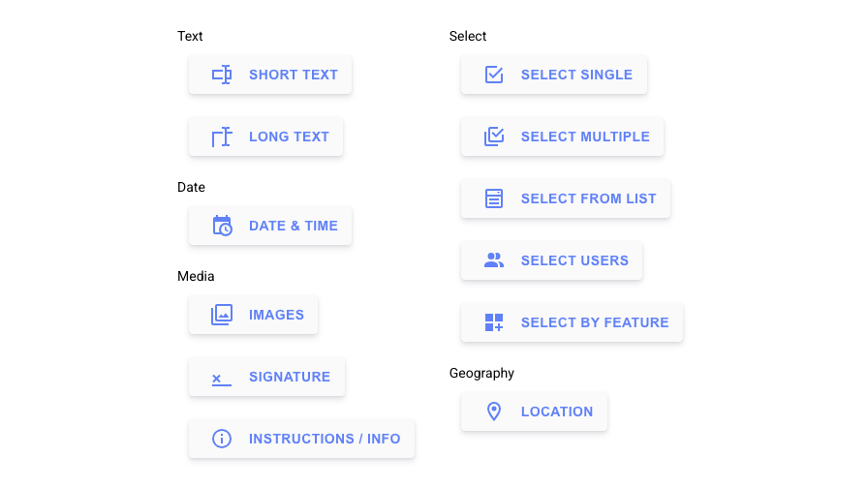Click the users people icon
Viewport: 868px width, 488px height.
pos(494,260)
